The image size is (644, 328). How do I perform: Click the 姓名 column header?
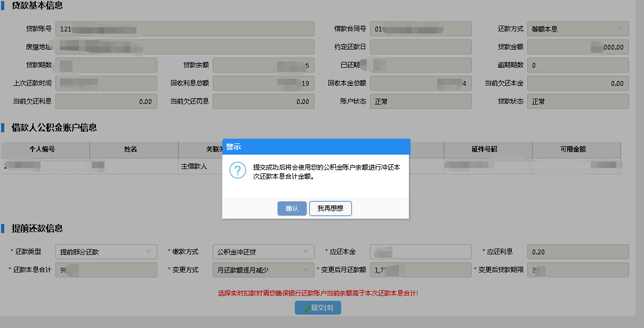pyautogui.click(x=131, y=149)
